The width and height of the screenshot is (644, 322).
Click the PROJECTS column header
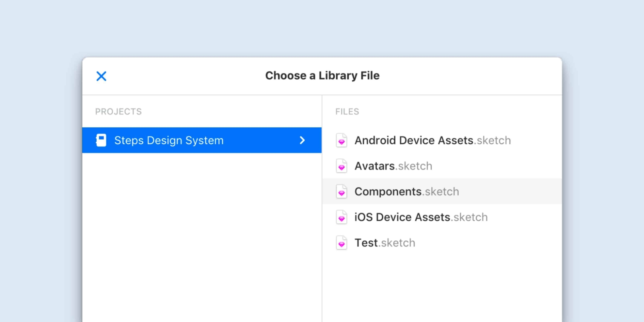tap(118, 112)
